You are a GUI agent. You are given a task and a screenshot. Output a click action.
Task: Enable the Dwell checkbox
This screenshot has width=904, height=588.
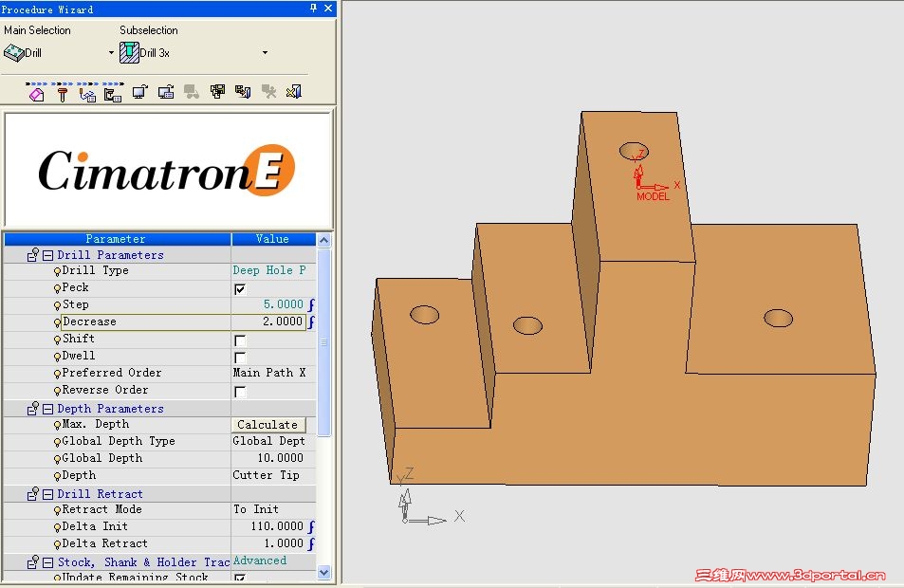click(240, 358)
